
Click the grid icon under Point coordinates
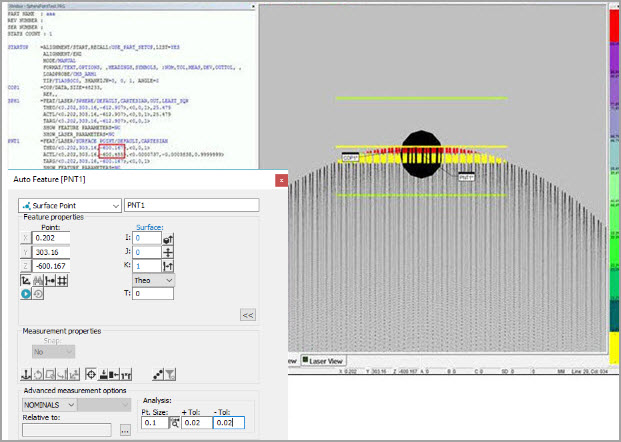[x=62, y=282]
